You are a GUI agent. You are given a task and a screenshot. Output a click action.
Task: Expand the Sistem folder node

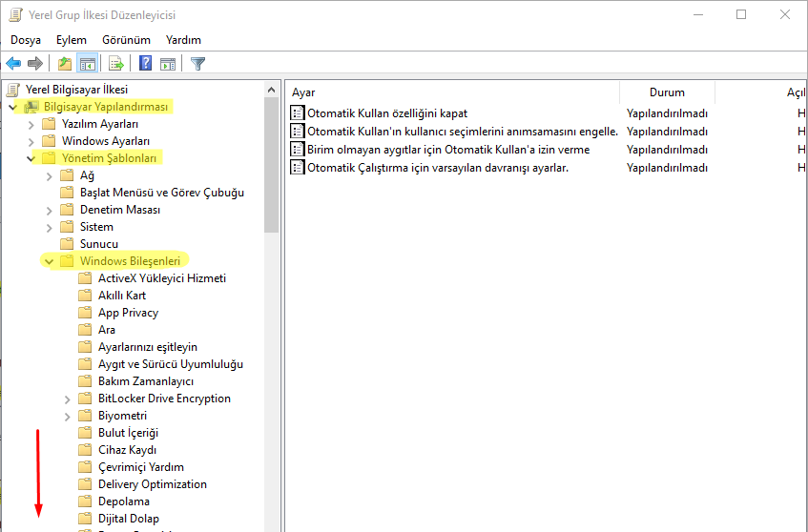tap(50, 228)
